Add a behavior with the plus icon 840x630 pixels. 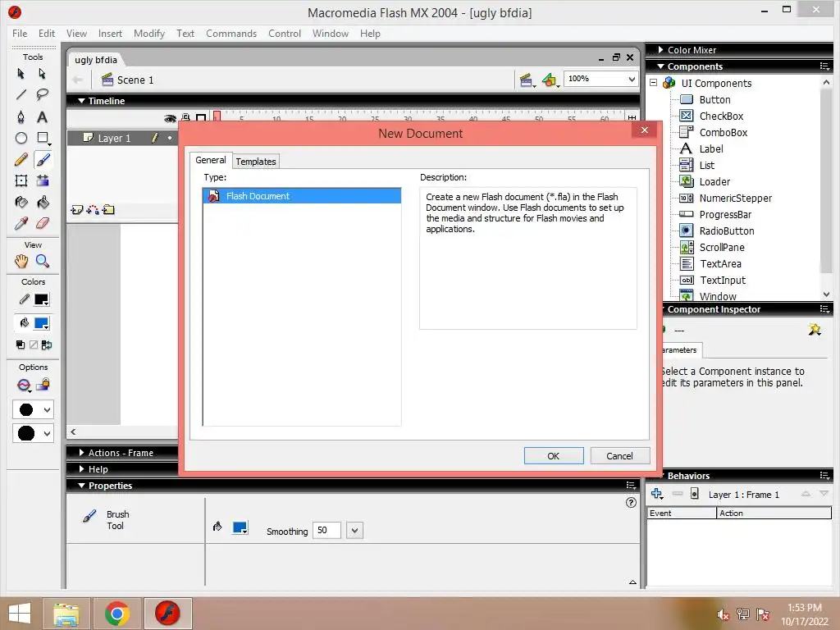pos(657,494)
